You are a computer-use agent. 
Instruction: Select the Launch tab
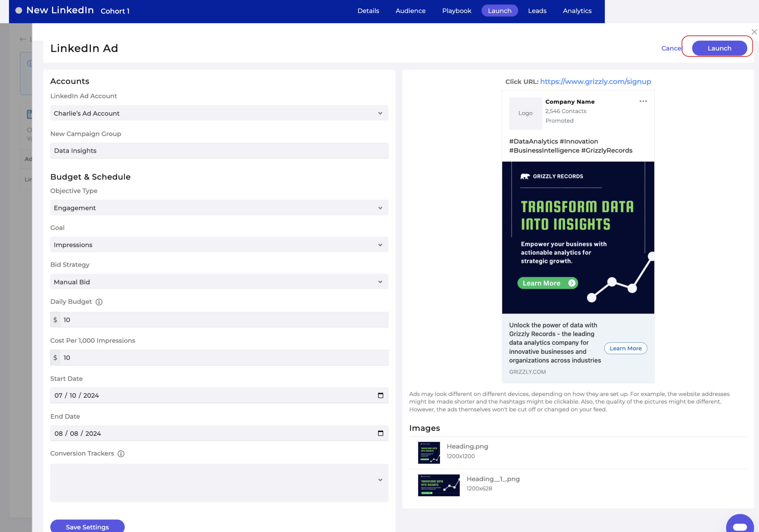click(499, 11)
